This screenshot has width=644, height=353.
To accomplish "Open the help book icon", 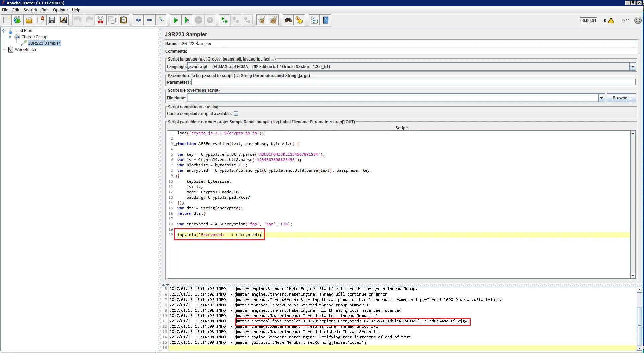I will 326,20.
